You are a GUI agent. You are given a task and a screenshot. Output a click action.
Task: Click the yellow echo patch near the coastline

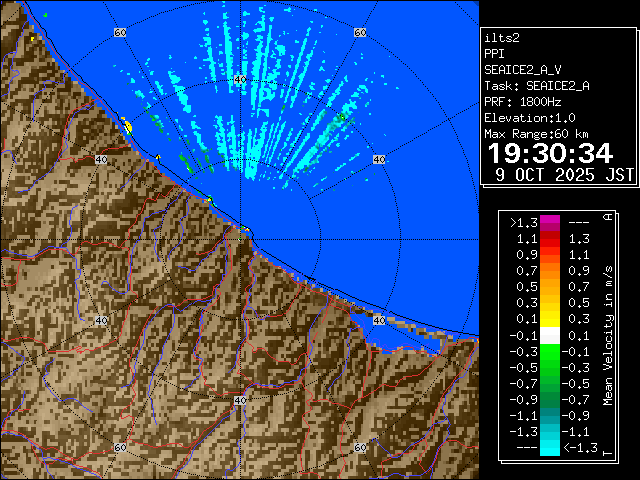pyautogui.click(x=127, y=126)
